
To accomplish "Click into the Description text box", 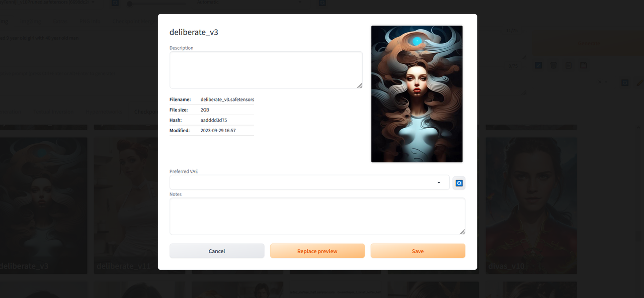I will [x=266, y=70].
